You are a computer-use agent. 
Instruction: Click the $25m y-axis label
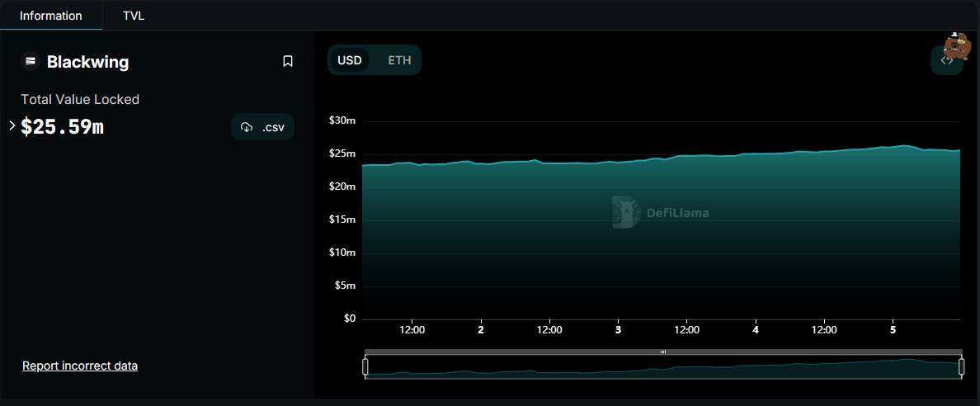(x=342, y=153)
